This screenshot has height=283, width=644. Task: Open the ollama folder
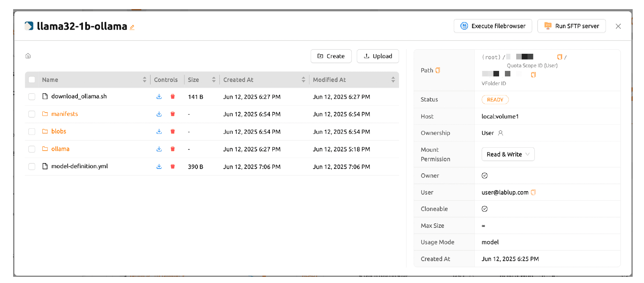pyautogui.click(x=60, y=149)
